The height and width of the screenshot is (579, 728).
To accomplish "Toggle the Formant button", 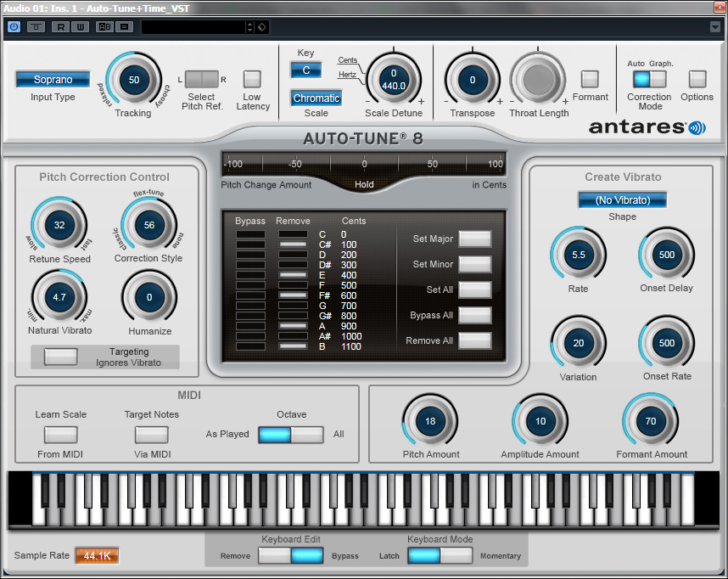I will coord(590,79).
